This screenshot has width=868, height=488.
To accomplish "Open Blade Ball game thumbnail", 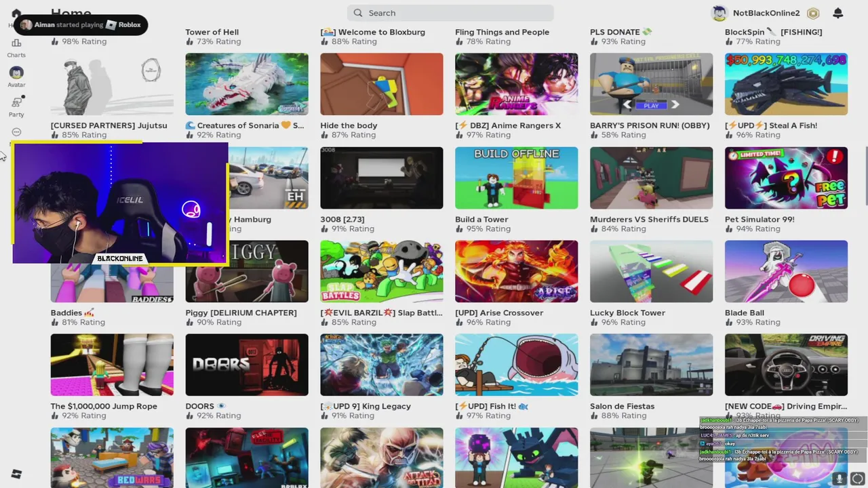I will [x=787, y=271].
